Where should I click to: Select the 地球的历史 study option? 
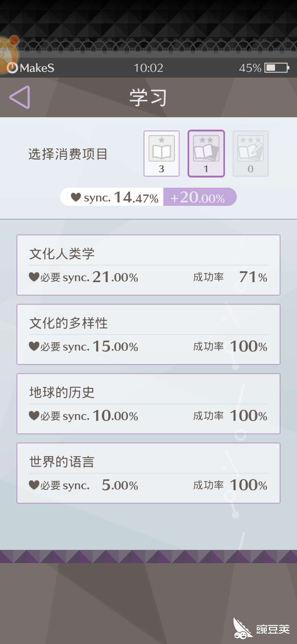coord(148,403)
